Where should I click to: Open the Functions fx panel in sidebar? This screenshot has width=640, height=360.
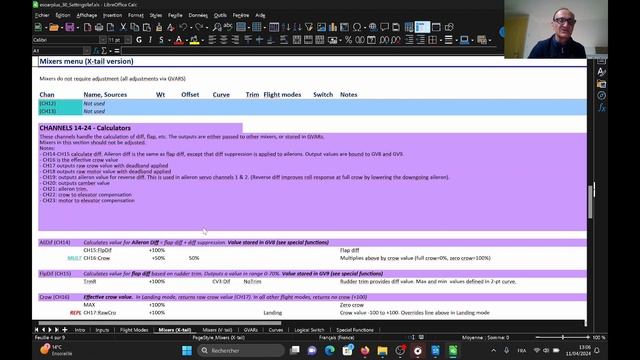pyautogui.click(x=601, y=108)
